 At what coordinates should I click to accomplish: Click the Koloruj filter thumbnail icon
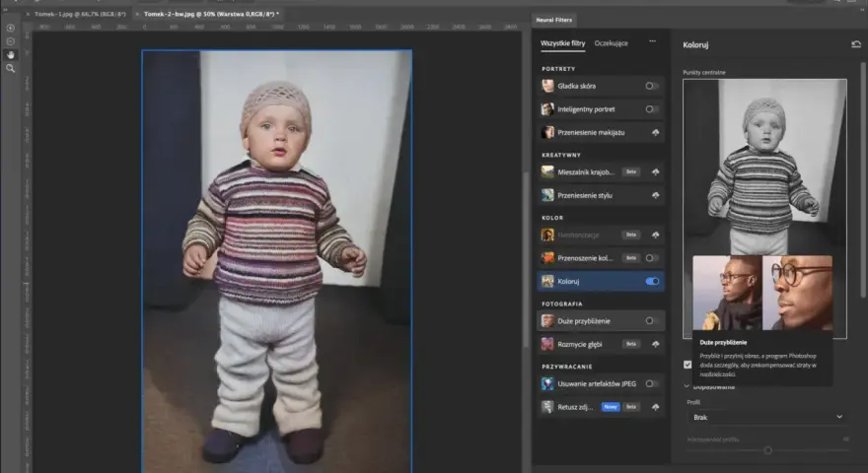pos(547,281)
